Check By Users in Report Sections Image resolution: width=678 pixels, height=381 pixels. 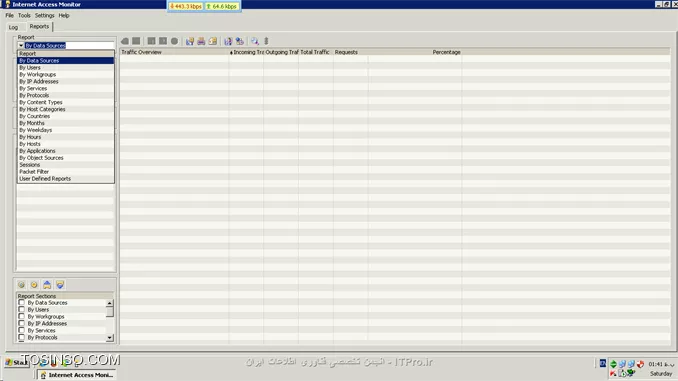click(21, 310)
